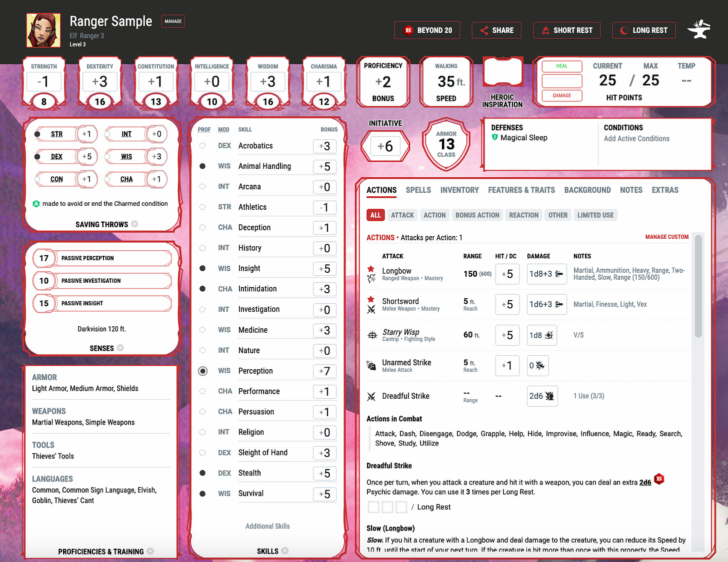The width and height of the screenshot is (728, 562).
Task: Click the Beyond20 icon next to 2d6
Action: [659, 479]
